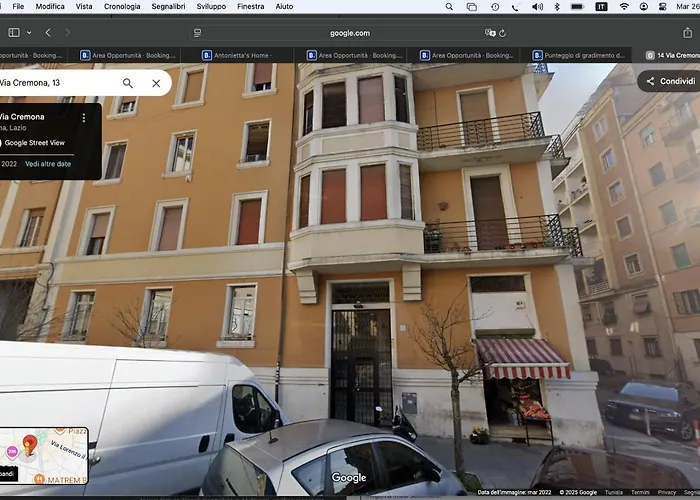Click the Stage Manager windows icon in menu bar
The image size is (700, 500).
[x=472, y=6]
